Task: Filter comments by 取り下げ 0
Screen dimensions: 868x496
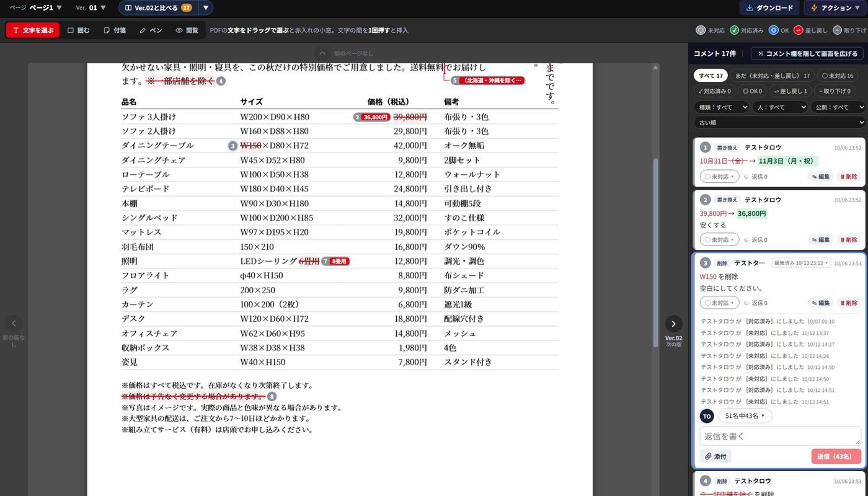Action: coord(835,91)
